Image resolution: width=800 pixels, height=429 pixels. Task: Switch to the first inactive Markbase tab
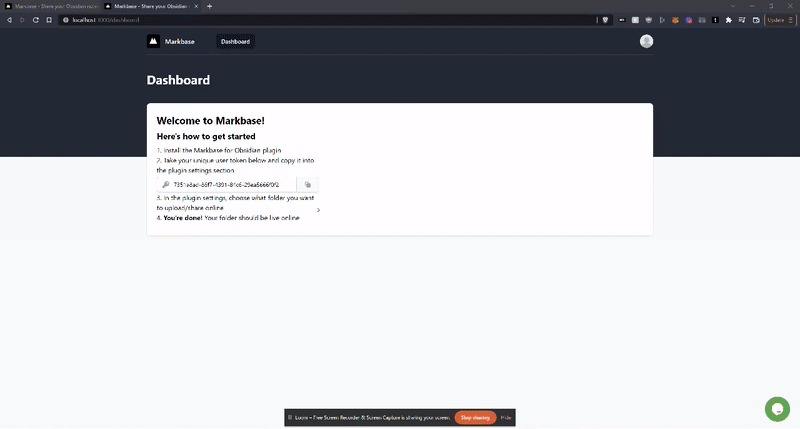point(51,6)
